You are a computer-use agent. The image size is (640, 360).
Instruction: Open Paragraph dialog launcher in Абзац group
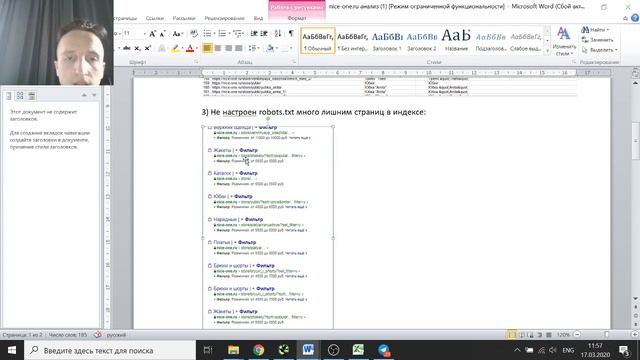pos(293,62)
